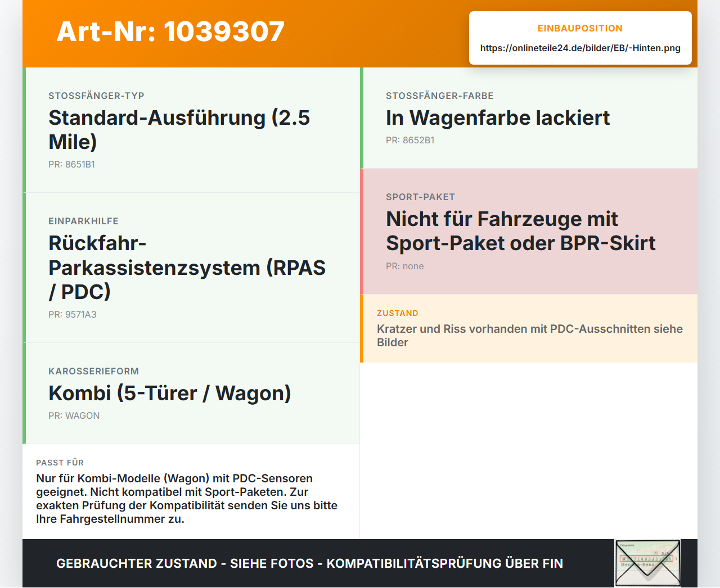
Task: Click PR code 9571A3 label
Action: point(73,314)
